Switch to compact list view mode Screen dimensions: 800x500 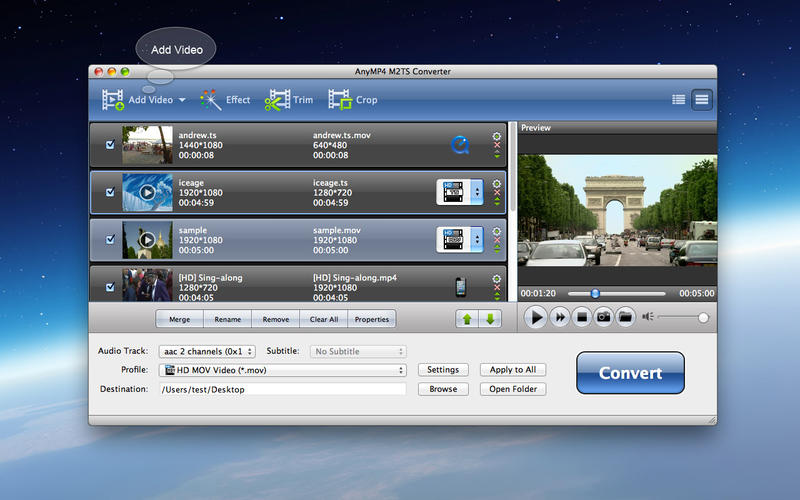pyautogui.click(x=678, y=99)
